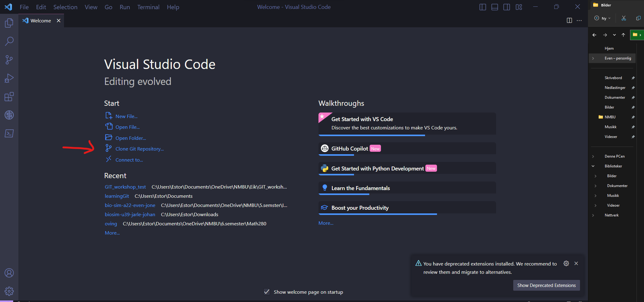Open recent project learningGit
This screenshot has width=644, height=302.
(x=117, y=196)
